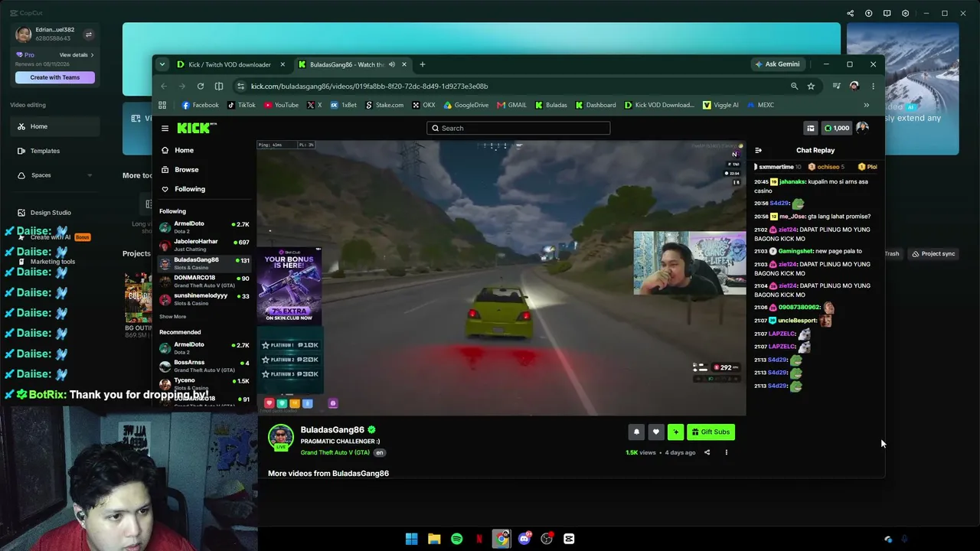This screenshot has height=551, width=980.
Task: Open the TikTok bookmark
Action: click(240, 105)
